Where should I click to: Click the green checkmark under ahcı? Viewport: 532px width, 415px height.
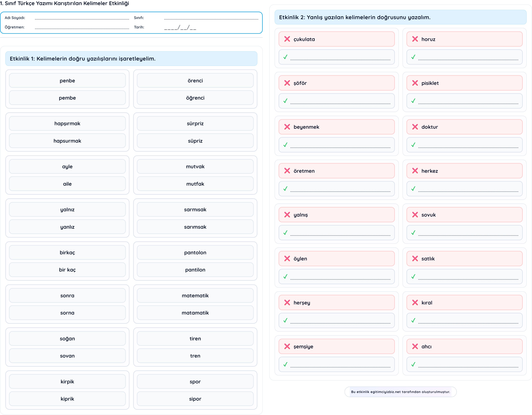(x=413, y=364)
